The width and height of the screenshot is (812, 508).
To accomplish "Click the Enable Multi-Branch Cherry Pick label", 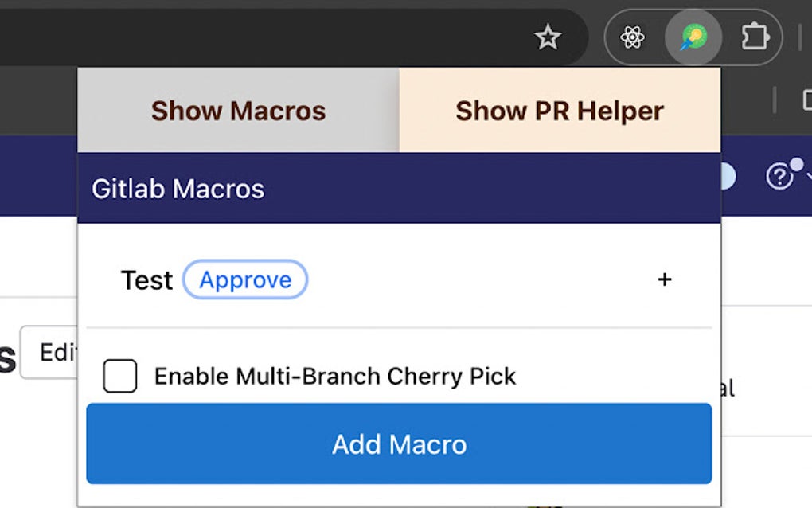I will (x=335, y=375).
